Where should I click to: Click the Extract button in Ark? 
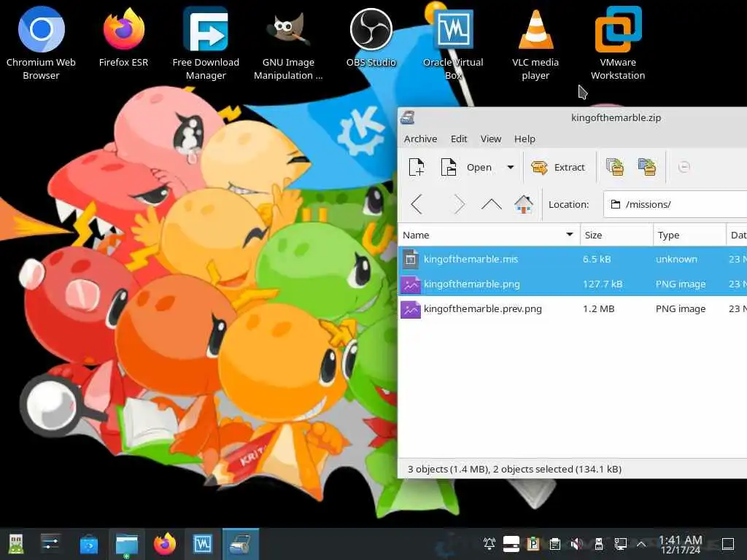pos(558,167)
